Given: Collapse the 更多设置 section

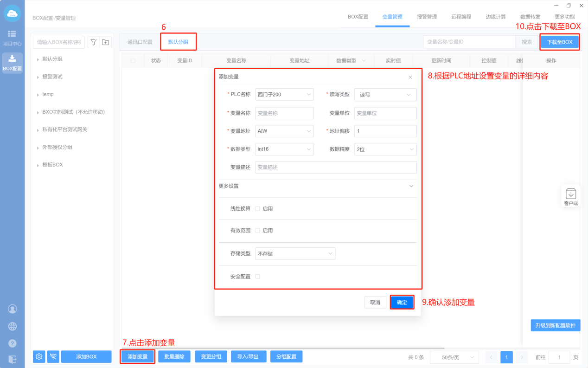Looking at the screenshot, I should click(410, 186).
